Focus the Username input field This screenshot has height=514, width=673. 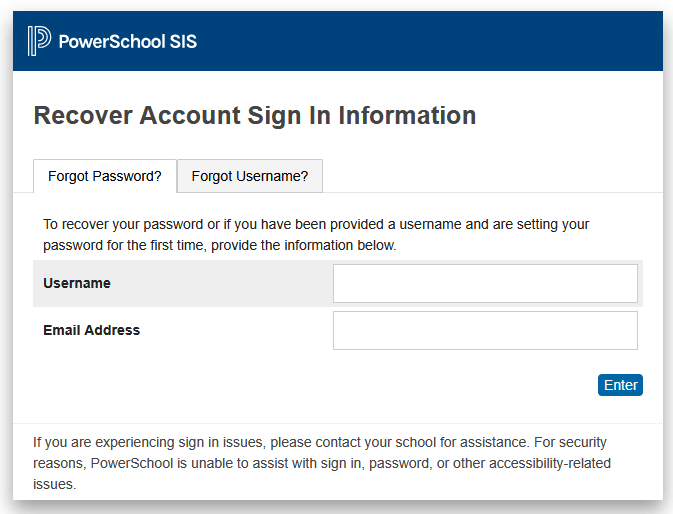click(485, 283)
